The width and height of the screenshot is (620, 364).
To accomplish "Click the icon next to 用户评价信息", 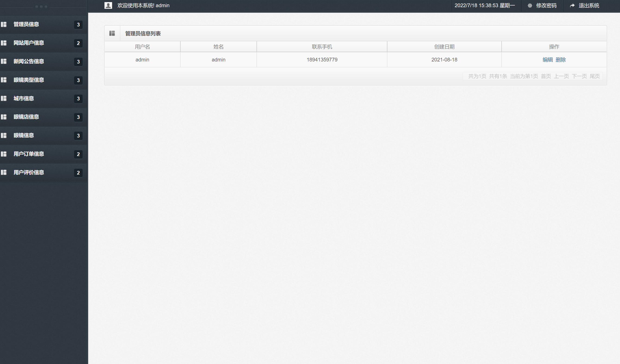I will pos(4,172).
